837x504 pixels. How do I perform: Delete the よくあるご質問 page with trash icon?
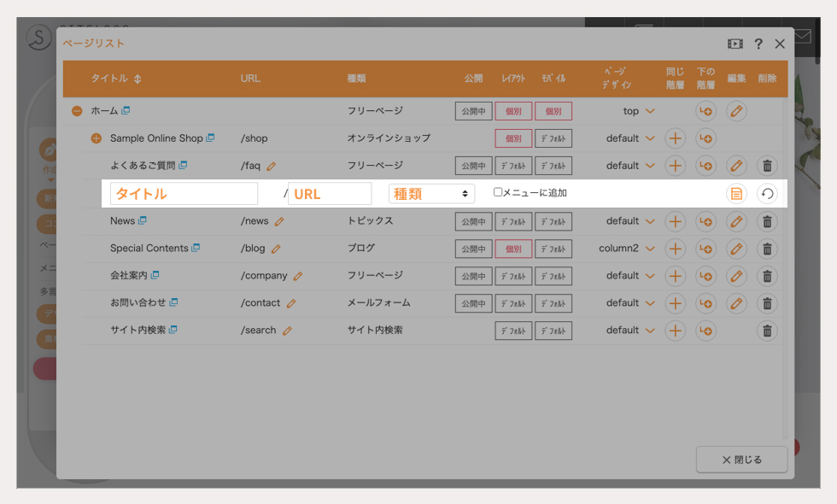click(767, 166)
